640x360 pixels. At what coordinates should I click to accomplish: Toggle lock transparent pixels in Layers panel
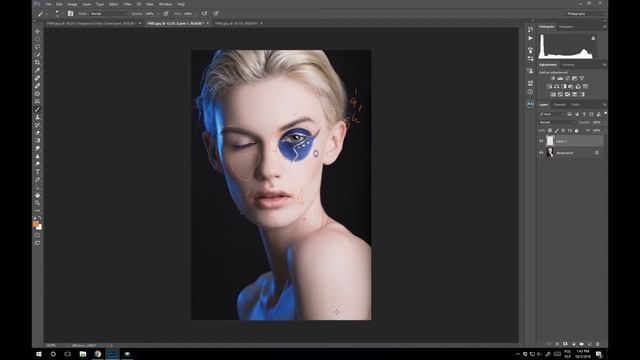click(550, 131)
